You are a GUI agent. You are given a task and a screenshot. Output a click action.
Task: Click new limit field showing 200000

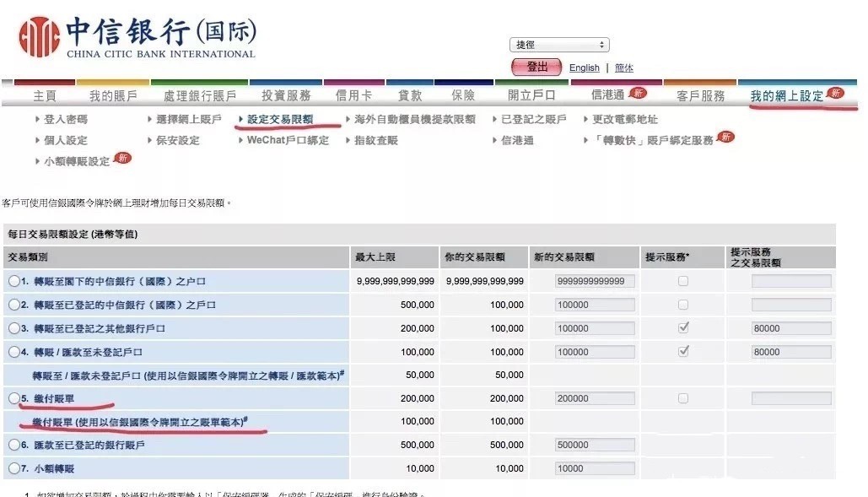(x=595, y=398)
